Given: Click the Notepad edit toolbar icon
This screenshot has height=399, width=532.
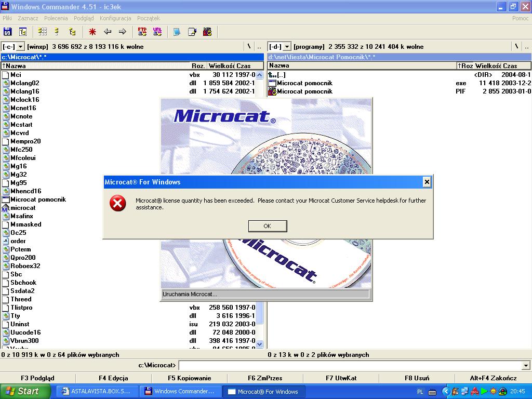Looking at the screenshot, I should [x=192, y=32].
